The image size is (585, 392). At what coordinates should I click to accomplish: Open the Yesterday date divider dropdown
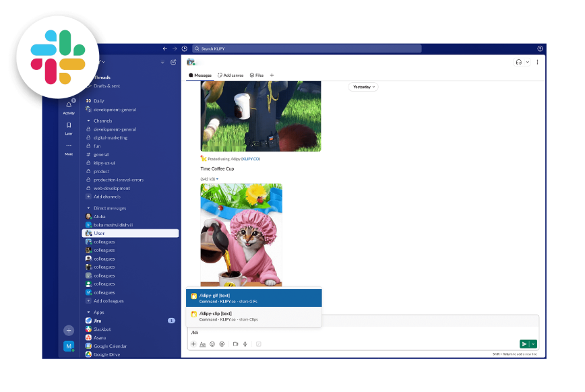(x=363, y=86)
